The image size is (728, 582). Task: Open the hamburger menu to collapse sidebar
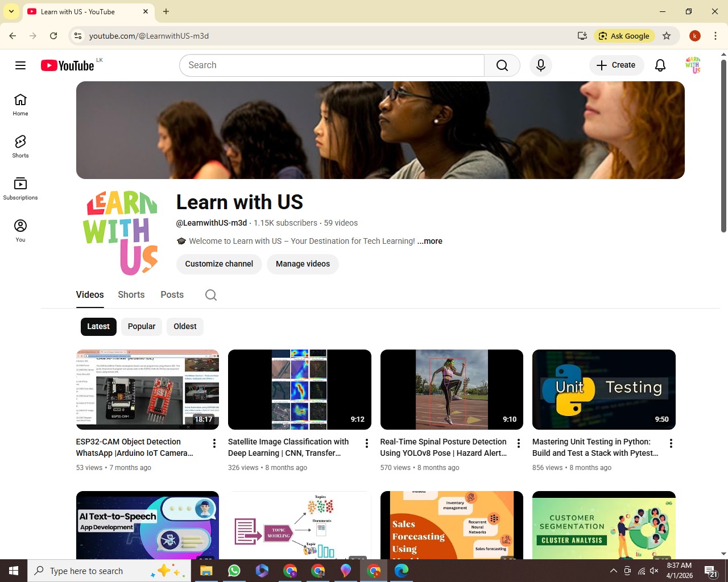point(20,65)
